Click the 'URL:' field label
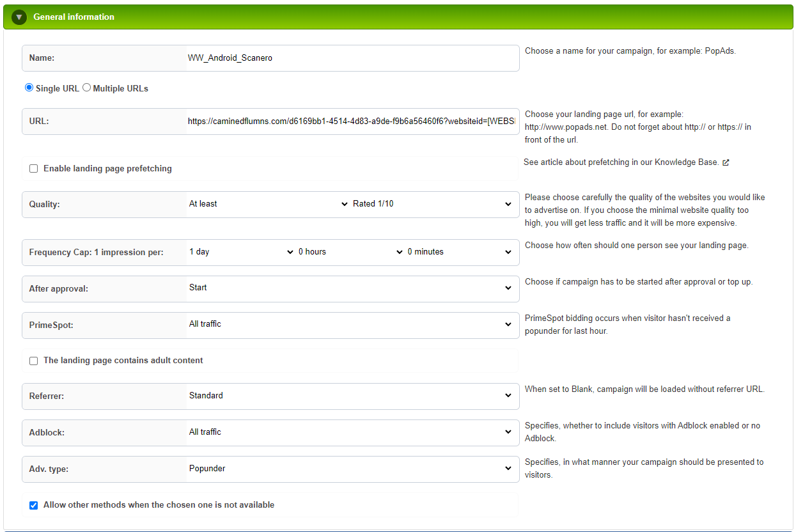 point(39,121)
